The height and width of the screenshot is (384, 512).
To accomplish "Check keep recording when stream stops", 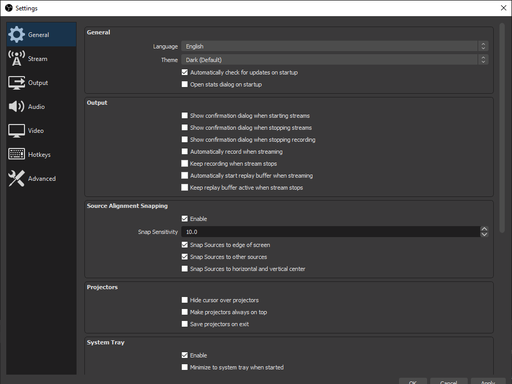I will [x=185, y=163].
